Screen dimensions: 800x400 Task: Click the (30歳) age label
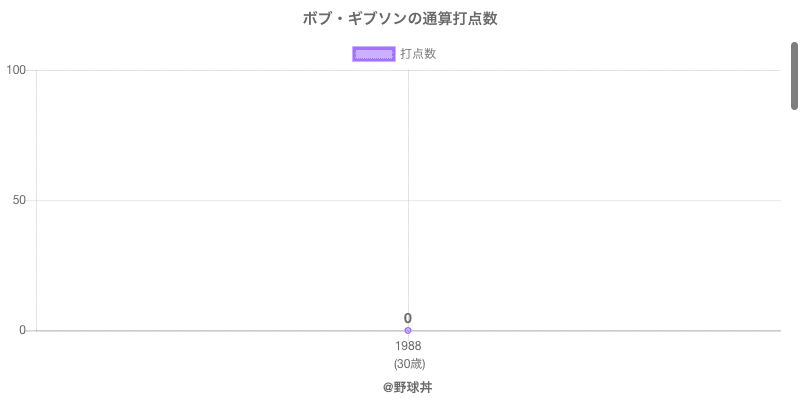408,363
